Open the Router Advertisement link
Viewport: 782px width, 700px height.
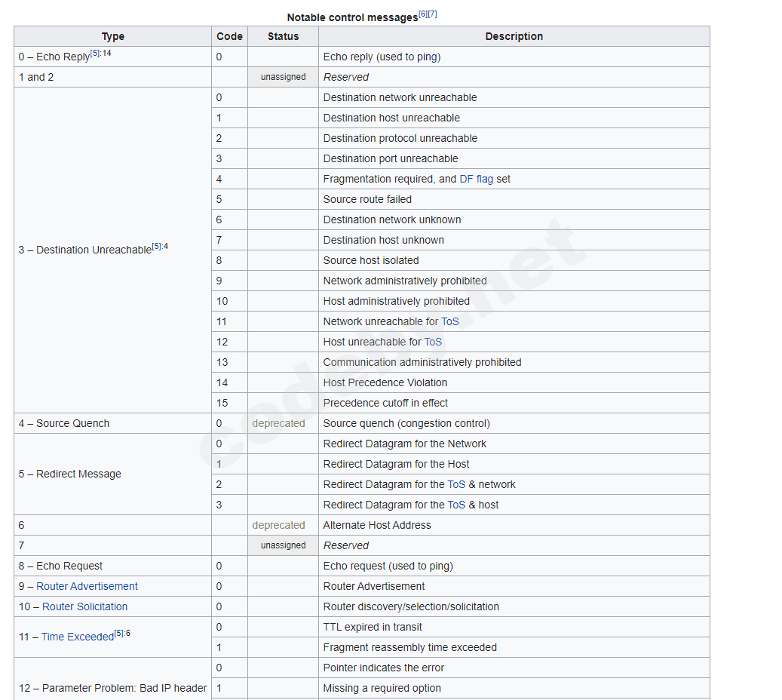(x=87, y=586)
